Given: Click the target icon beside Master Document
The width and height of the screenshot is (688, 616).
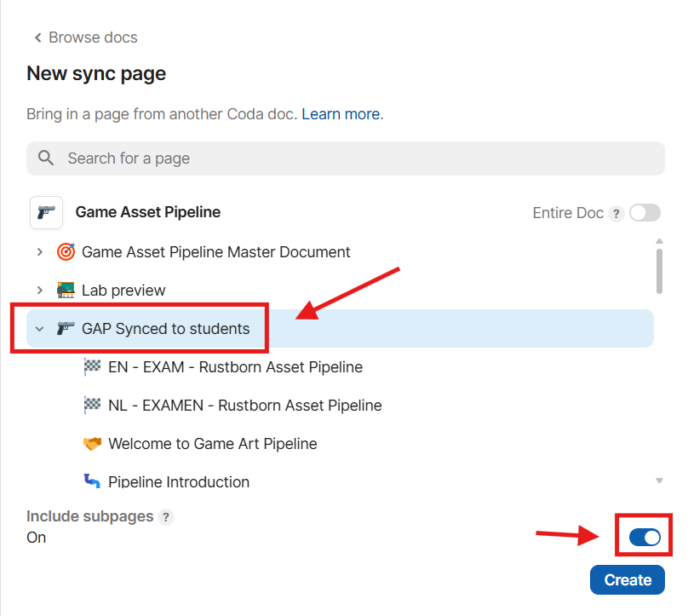Looking at the screenshot, I should click(x=66, y=252).
